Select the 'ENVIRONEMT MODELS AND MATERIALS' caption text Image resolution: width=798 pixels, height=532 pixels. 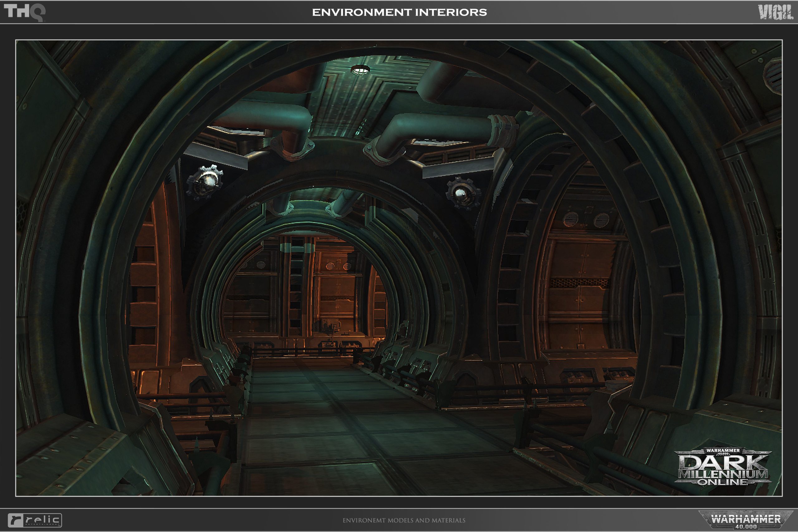404,520
